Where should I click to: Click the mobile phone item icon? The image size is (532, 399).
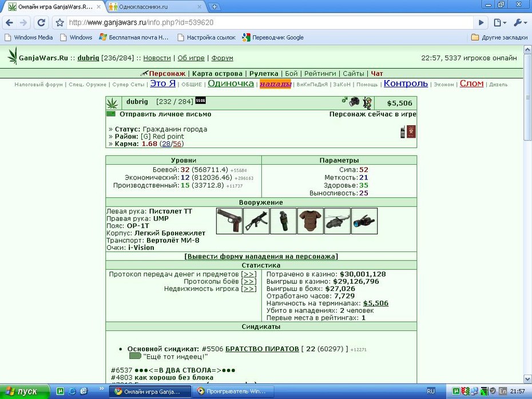pos(403,132)
